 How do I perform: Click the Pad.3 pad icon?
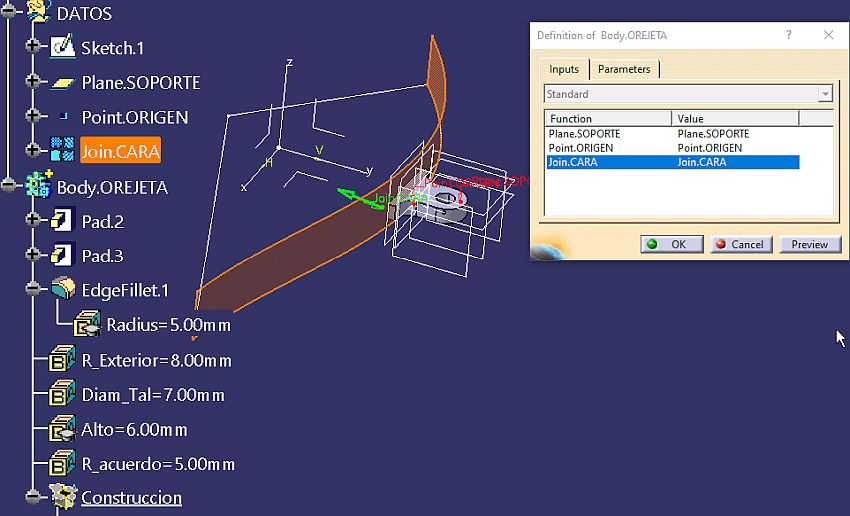(62, 255)
